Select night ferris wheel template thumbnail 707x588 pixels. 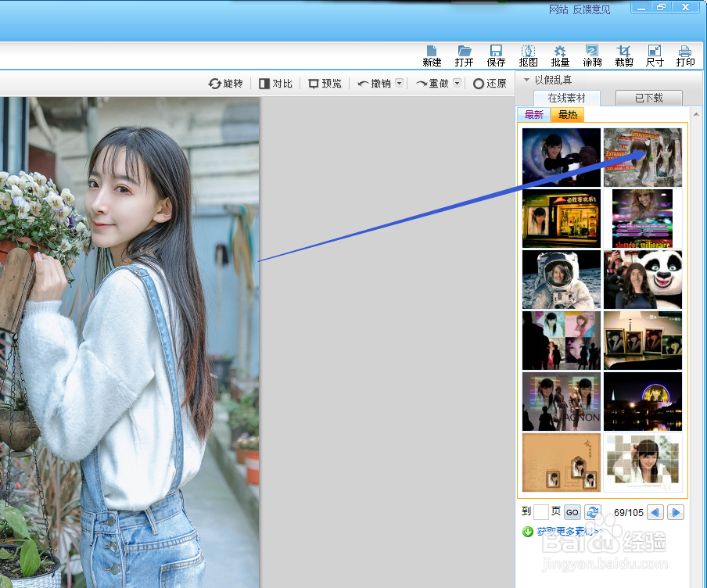(643, 401)
